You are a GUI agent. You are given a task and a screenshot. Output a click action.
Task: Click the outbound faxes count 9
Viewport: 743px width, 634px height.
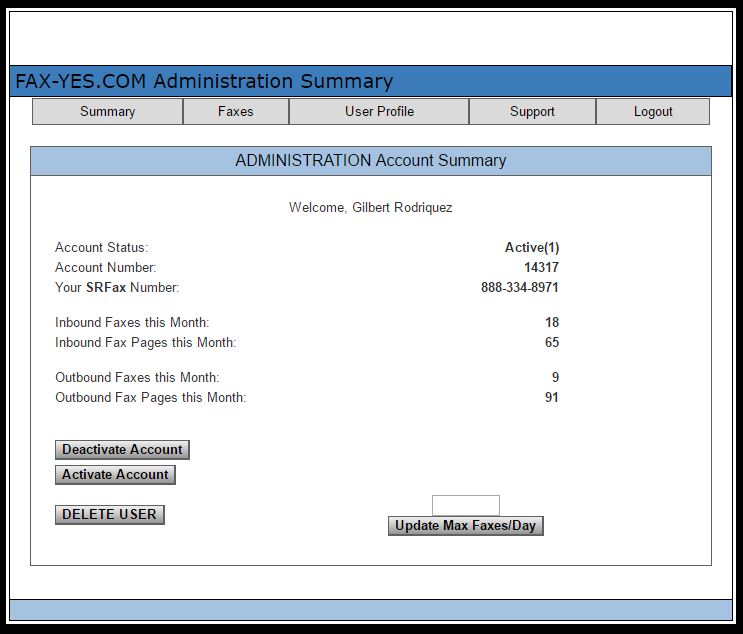point(555,378)
